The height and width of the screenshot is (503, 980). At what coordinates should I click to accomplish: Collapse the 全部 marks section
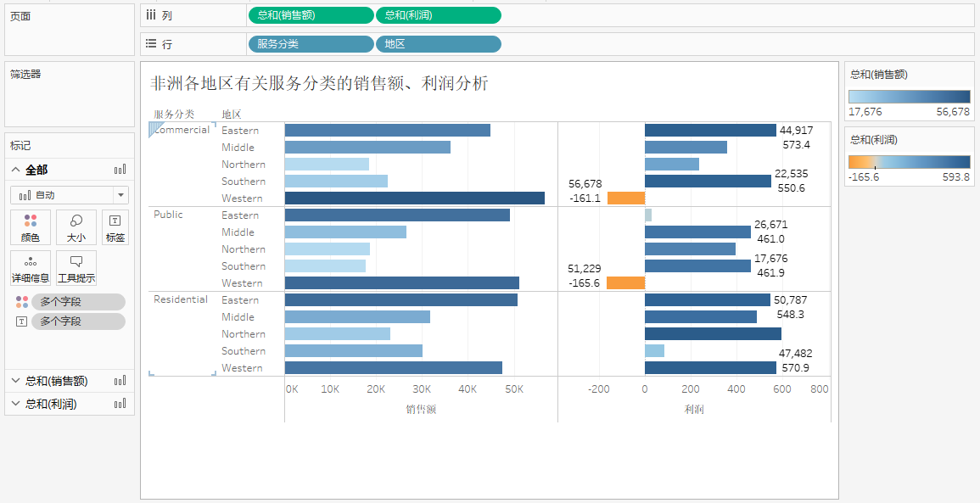16,170
